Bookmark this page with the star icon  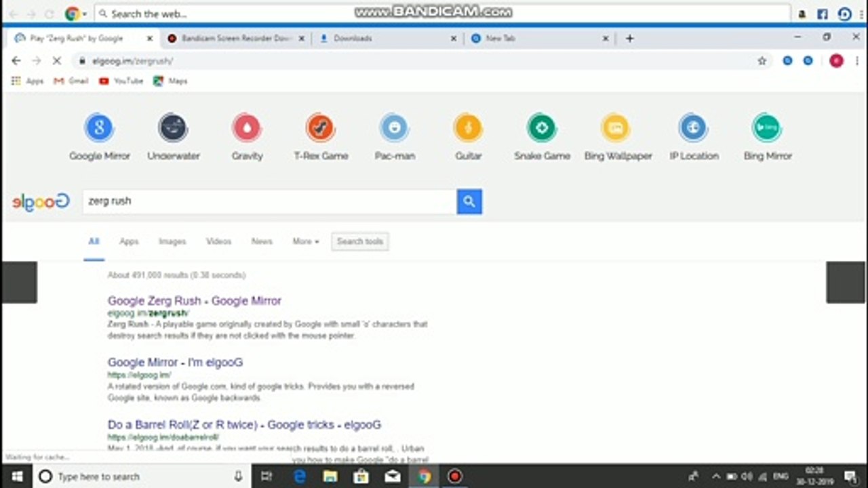pyautogui.click(x=762, y=61)
